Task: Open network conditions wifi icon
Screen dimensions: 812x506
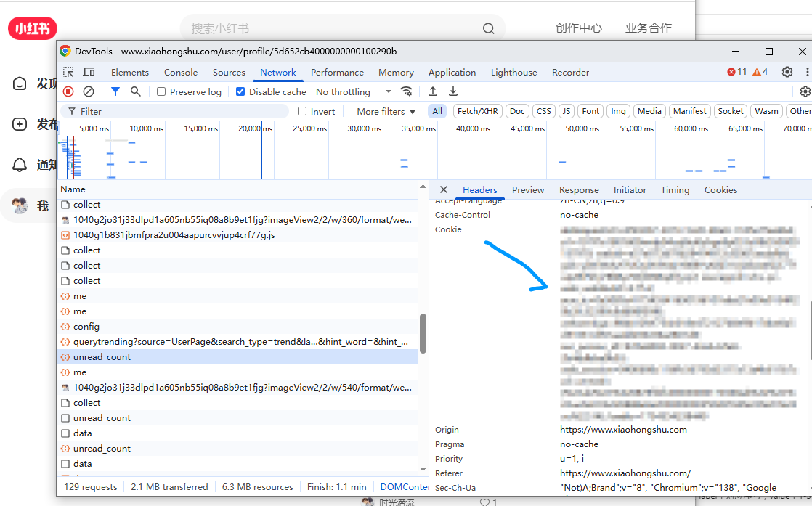Action: [x=407, y=91]
